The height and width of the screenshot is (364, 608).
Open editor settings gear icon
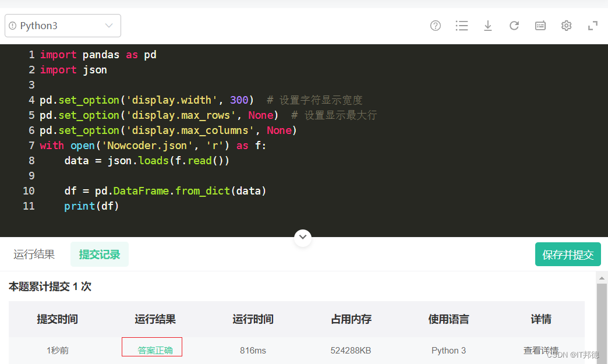point(566,26)
